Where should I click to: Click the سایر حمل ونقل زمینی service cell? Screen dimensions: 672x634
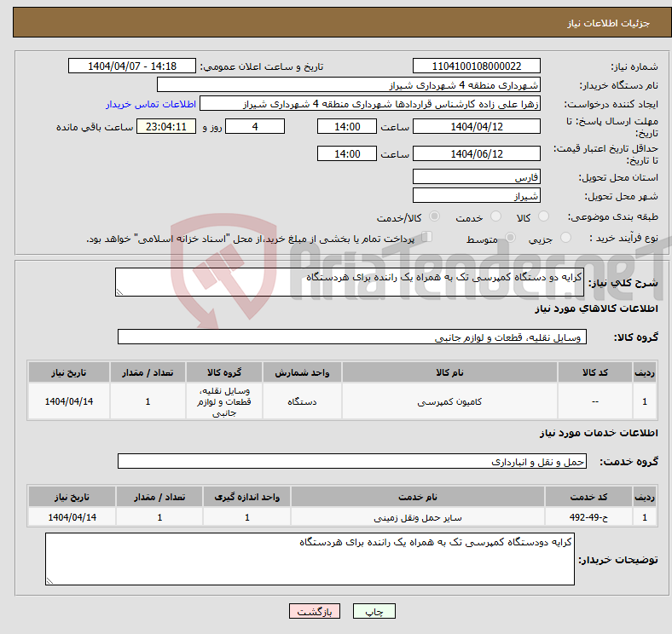(418, 517)
